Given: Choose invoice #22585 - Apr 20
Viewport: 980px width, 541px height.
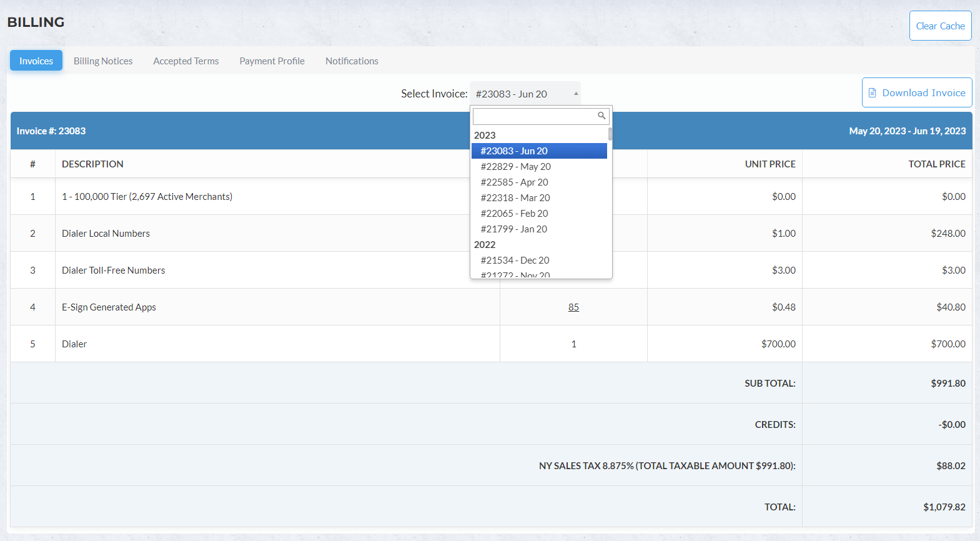Looking at the screenshot, I should [514, 182].
